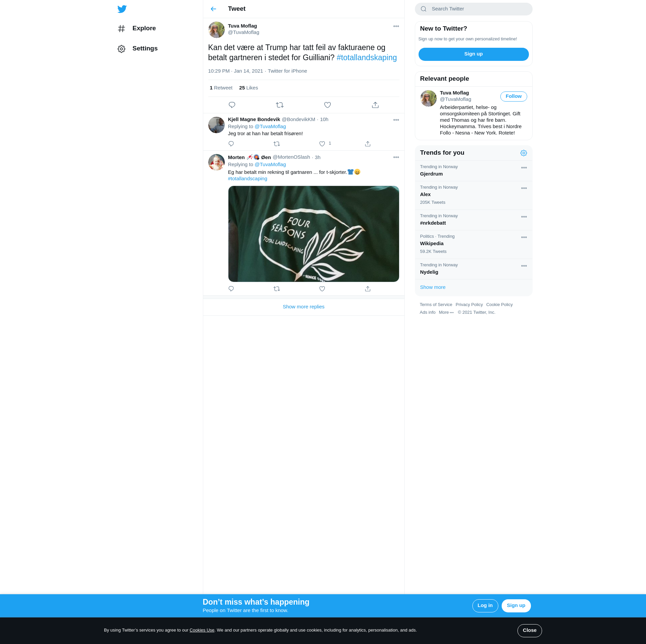Reply to Kjell Magne Bondevik's tweet

point(231,144)
